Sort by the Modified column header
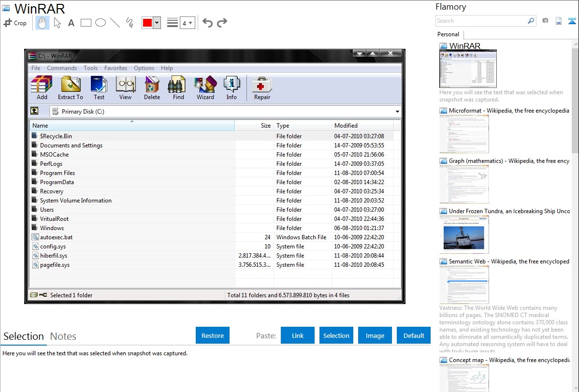Screen dimensions: 579x392 click(362, 126)
